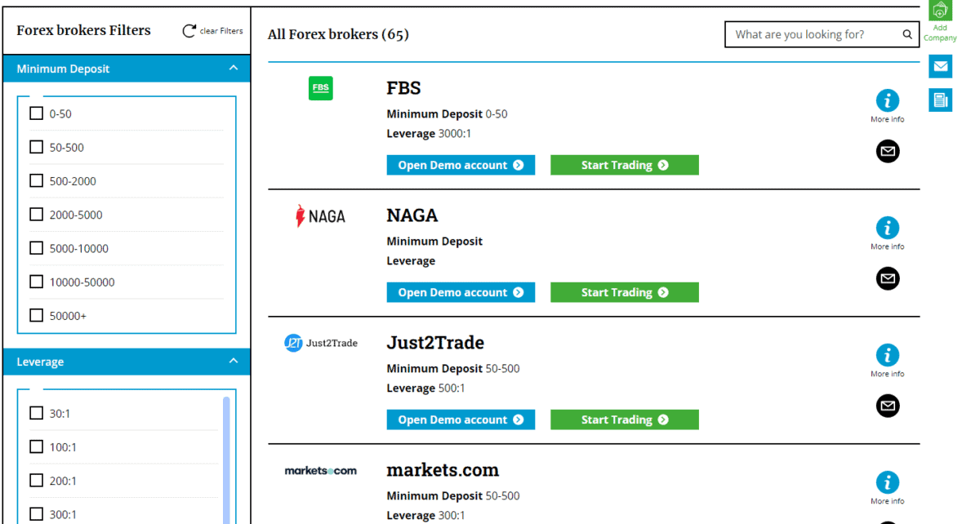Click the search input field
This screenshot has height=524, width=980.
coord(808,34)
